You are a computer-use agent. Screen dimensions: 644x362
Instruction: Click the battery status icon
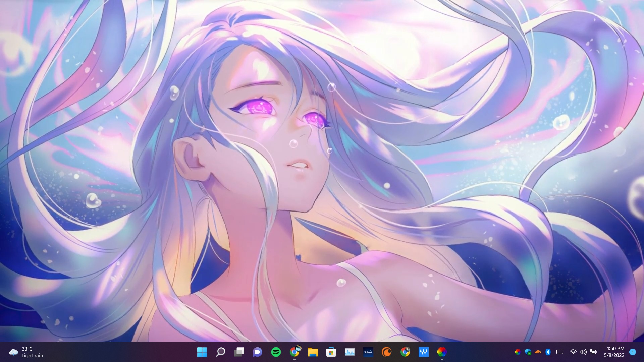[x=593, y=352]
